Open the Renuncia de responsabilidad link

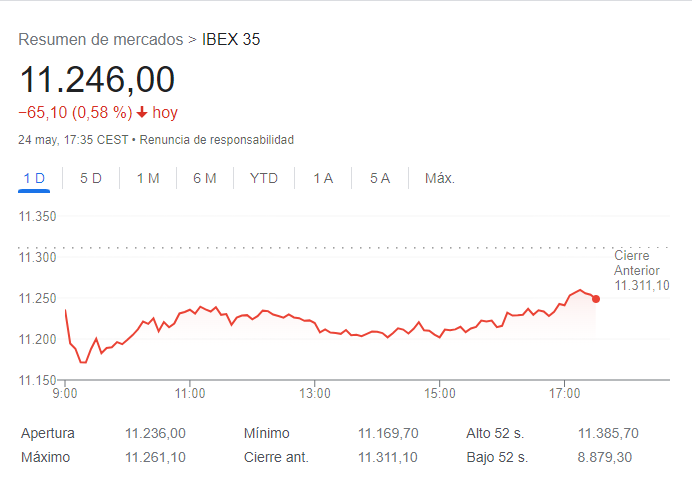coord(215,140)
